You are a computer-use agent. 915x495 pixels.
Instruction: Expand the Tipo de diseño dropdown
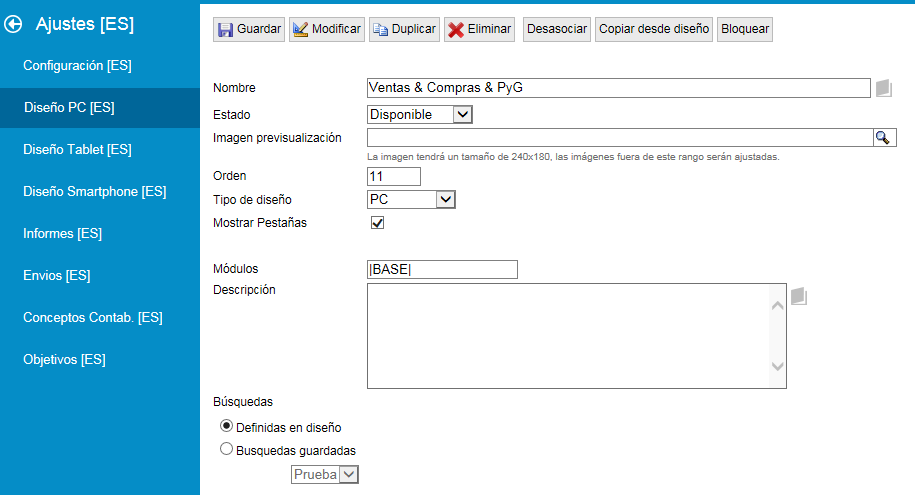(412, 199)
